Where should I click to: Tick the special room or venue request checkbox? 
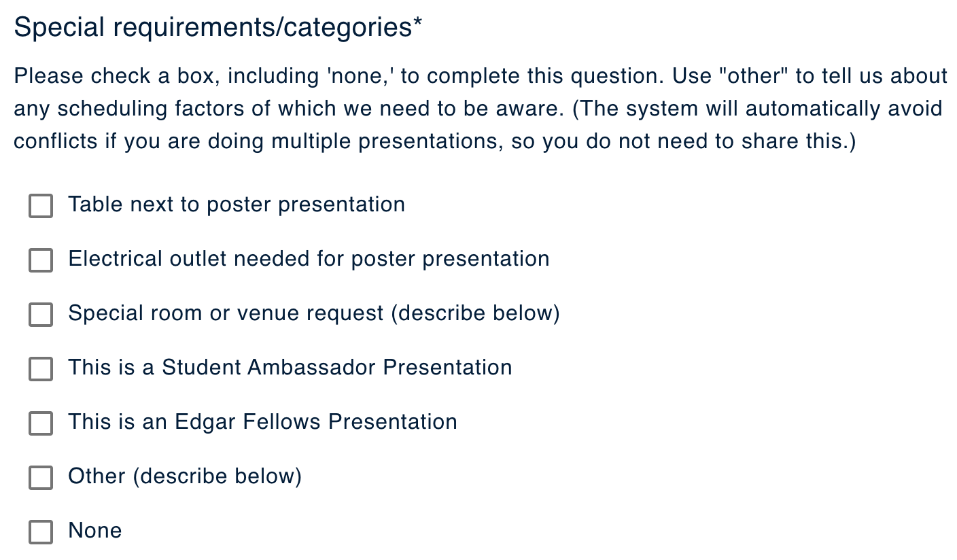click(41, 315)
